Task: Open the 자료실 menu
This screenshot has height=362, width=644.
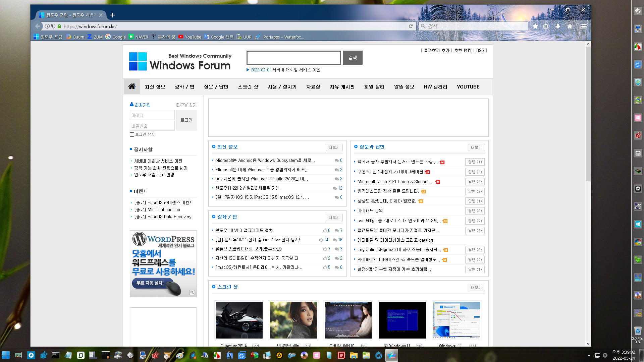Action: (313, 87)
